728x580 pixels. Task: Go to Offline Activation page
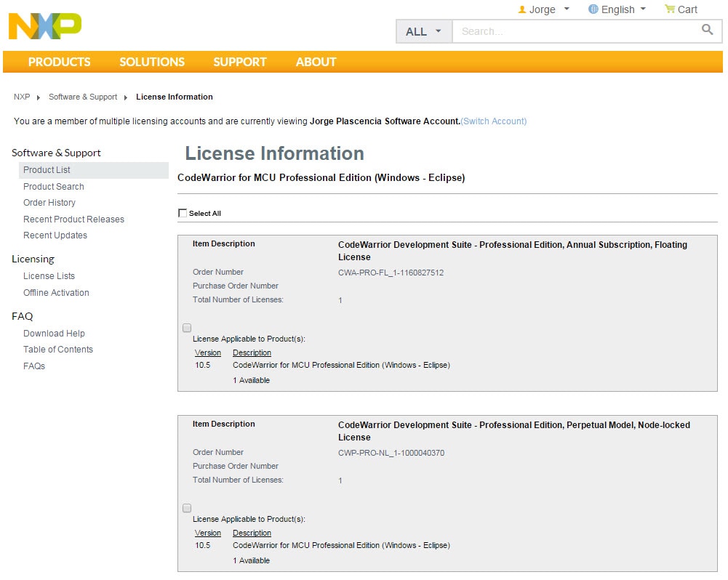click(x=56, y=293)
